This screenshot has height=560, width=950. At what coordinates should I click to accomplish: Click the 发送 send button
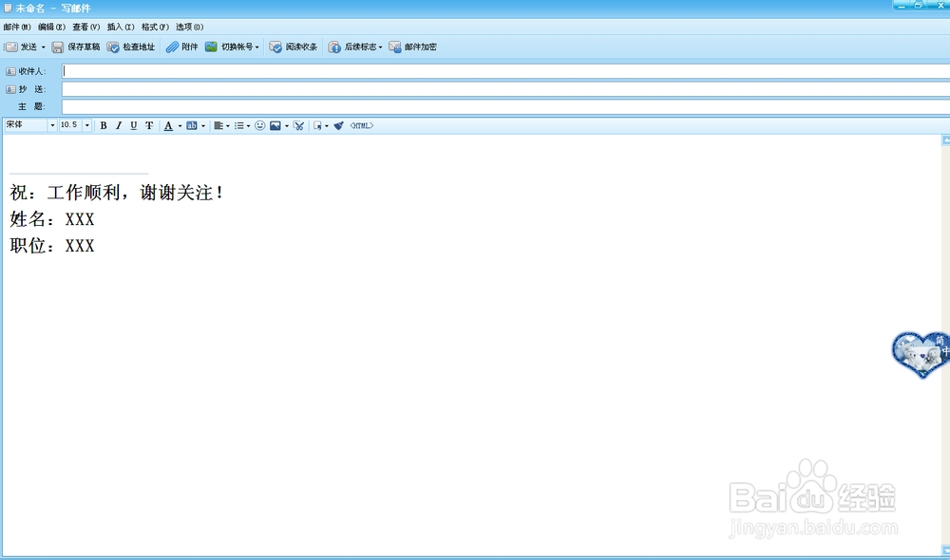(25, 47)
